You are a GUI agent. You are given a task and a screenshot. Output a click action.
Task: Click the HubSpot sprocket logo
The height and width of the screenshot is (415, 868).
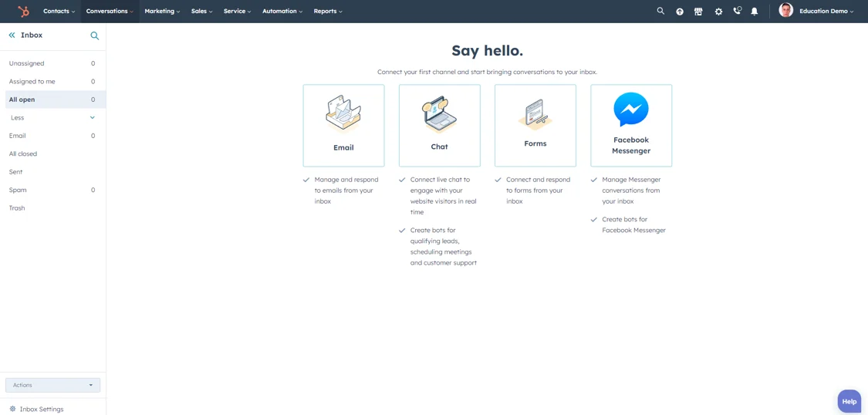pos(23,11)
